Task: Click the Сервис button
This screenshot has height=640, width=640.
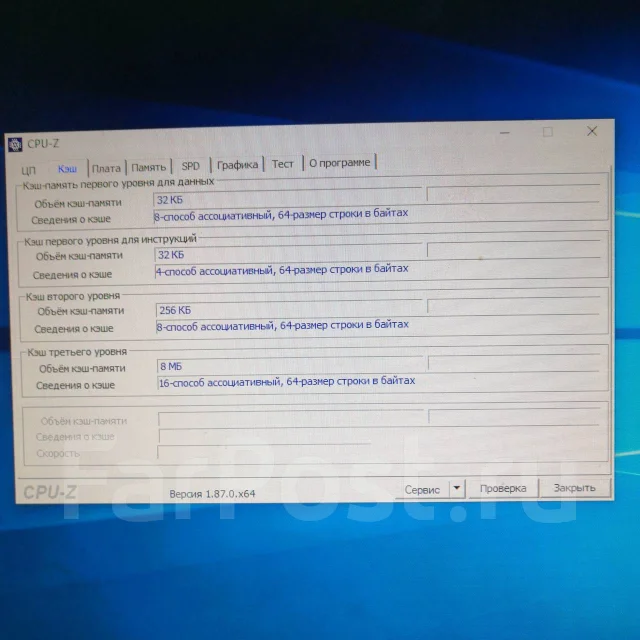Action: coord(422,489)
